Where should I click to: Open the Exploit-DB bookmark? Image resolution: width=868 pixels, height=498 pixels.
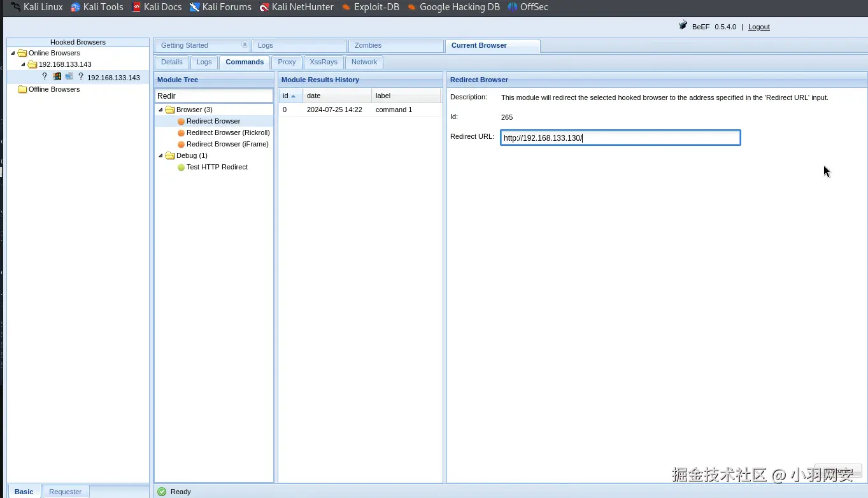371,7
